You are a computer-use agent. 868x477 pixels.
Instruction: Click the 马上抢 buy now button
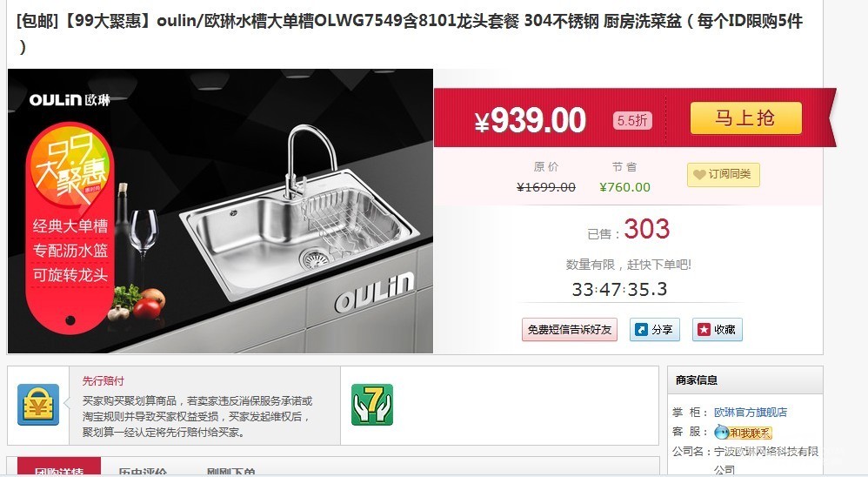pyautogui.click(x=745, y=118)
